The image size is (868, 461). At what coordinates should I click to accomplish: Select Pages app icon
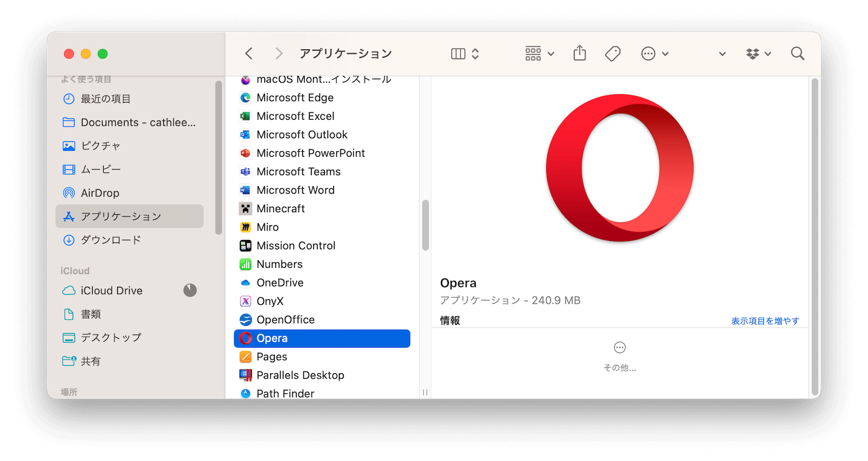246,357
